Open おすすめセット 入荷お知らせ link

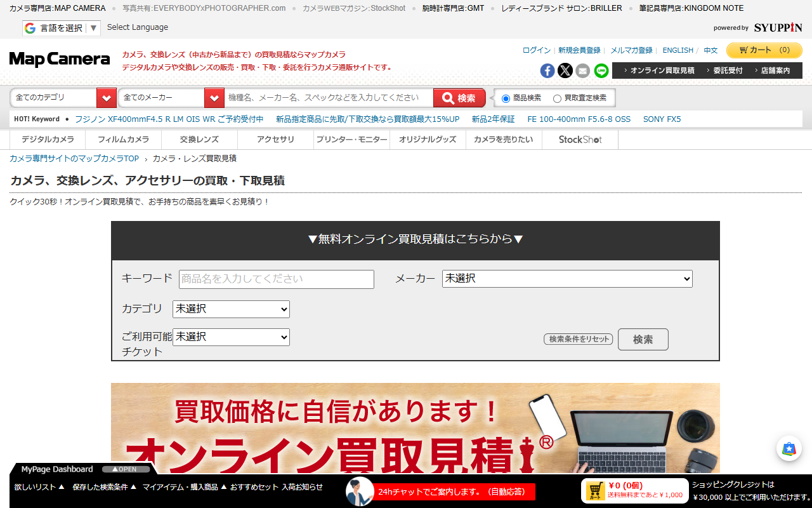(x=277, y=487)
